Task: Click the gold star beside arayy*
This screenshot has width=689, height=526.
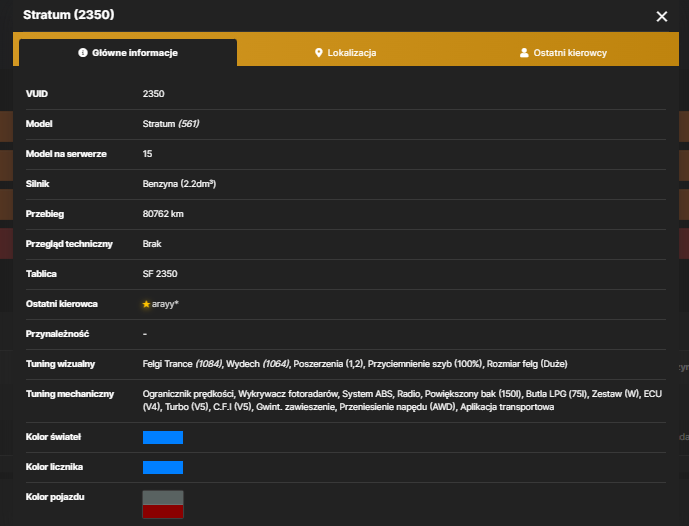Action: [146, 304]
